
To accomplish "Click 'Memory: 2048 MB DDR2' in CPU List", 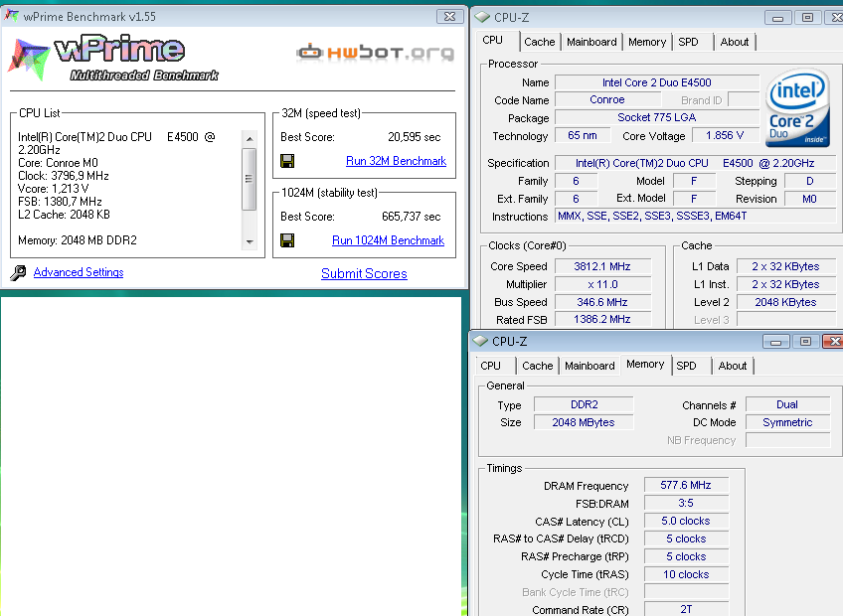I will tap(78, 240).
